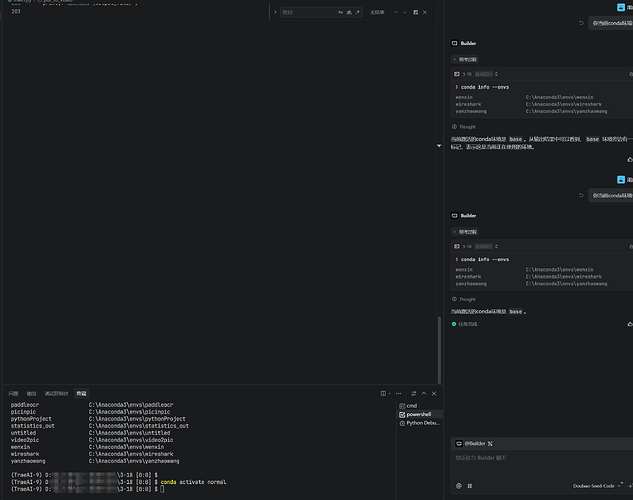Toggle regular expression in find widget

[x=357, y=13]
